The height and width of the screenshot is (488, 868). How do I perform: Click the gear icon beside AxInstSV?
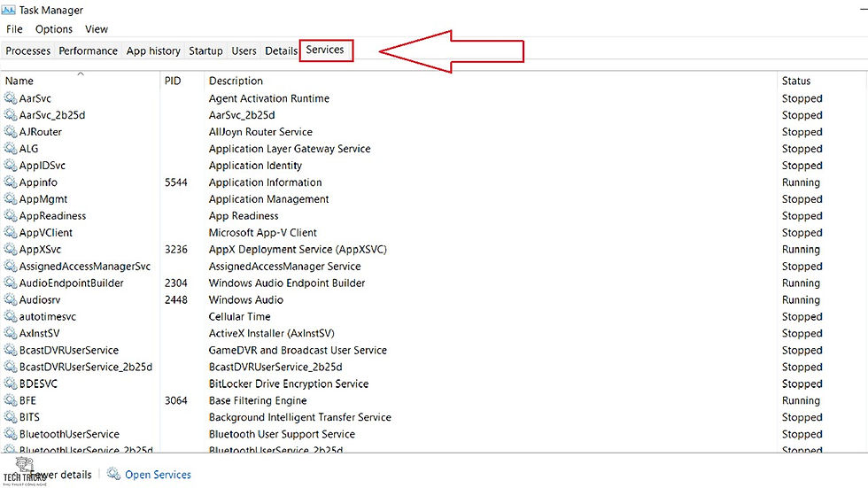(11, 333)
